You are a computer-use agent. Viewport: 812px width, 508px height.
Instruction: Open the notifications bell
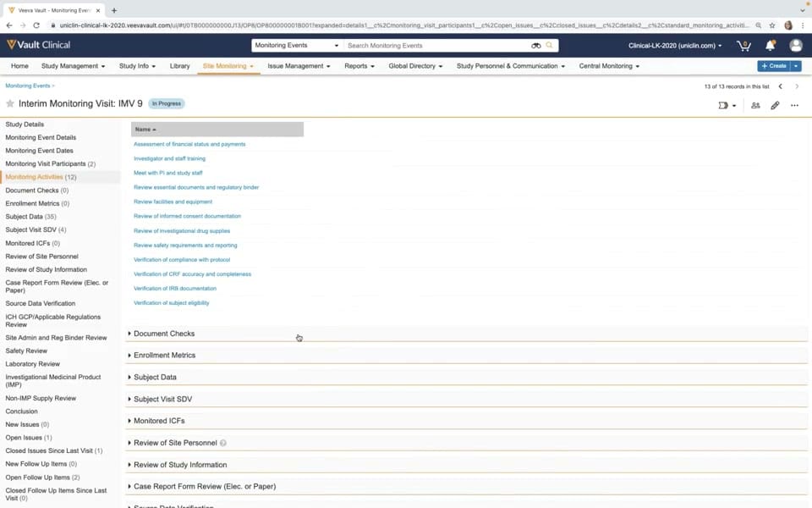[770, 46]
